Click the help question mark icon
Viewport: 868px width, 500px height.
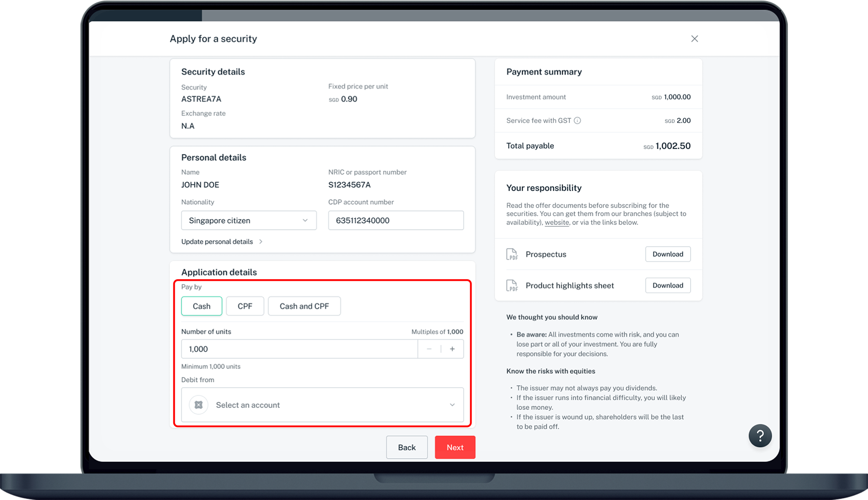760,436
